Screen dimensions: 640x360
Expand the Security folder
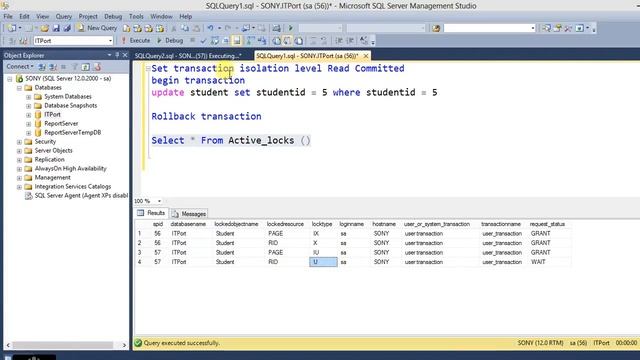[19, 142]
